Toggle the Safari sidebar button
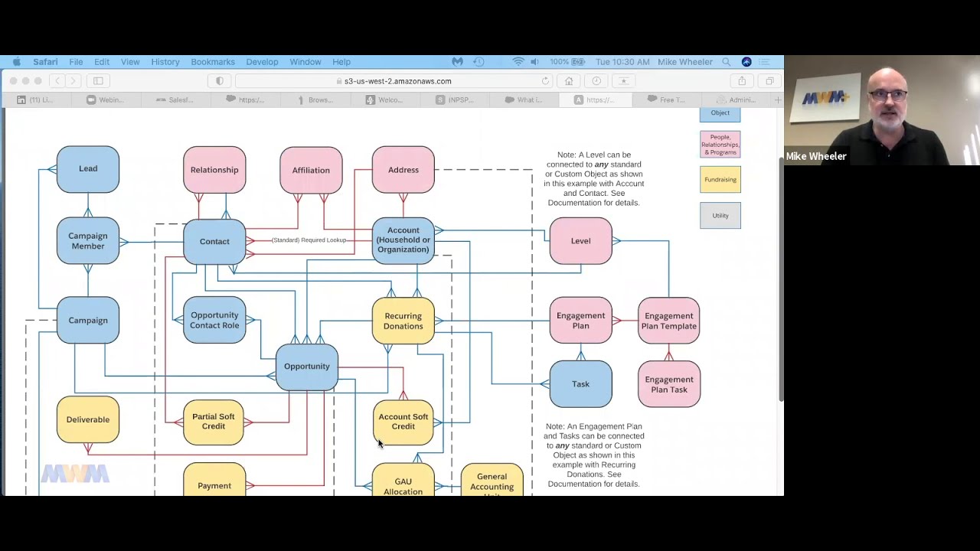This screenshot has height=551, width=980. pos(98,81)
